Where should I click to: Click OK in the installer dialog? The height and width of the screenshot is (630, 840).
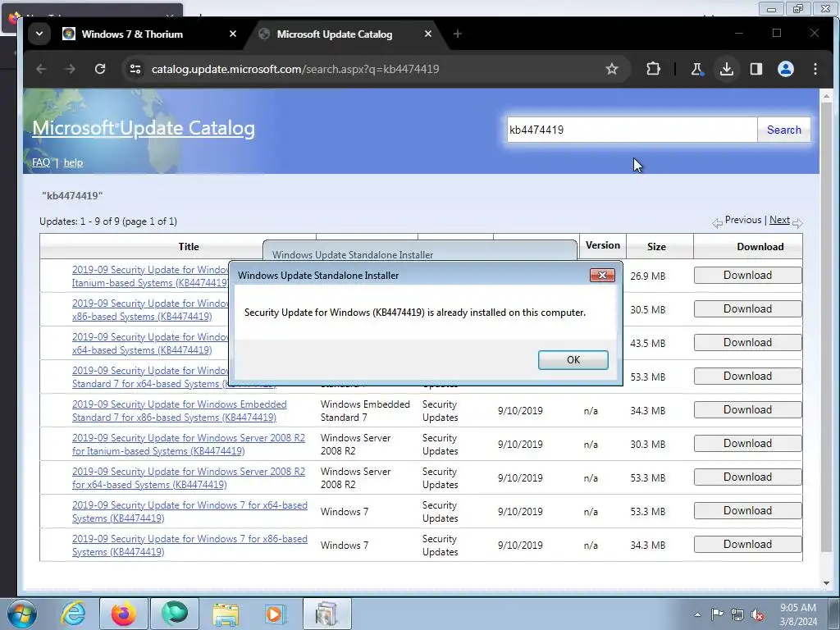[x=573, y=360]
